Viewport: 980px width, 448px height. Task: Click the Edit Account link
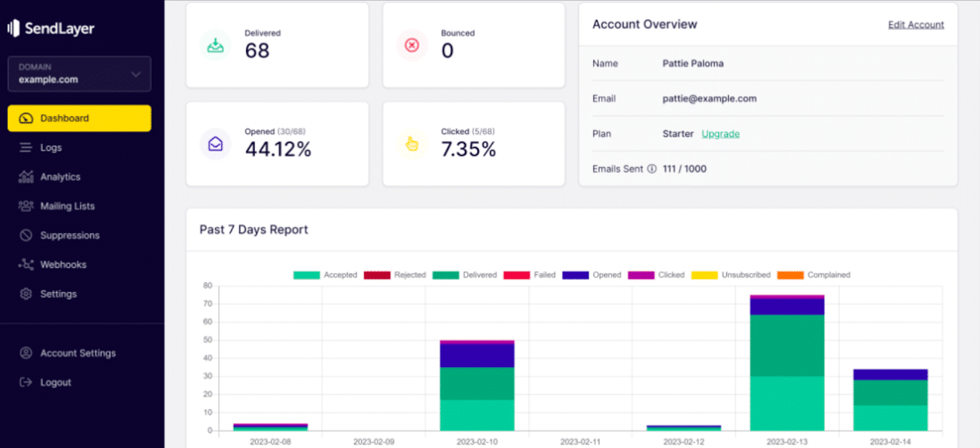pos(916,25)
